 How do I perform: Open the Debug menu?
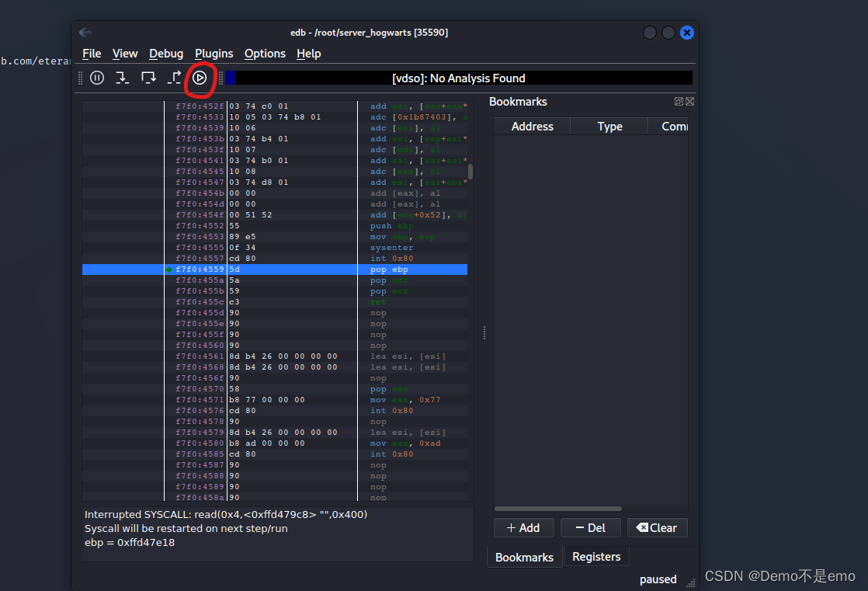[166, 54]
